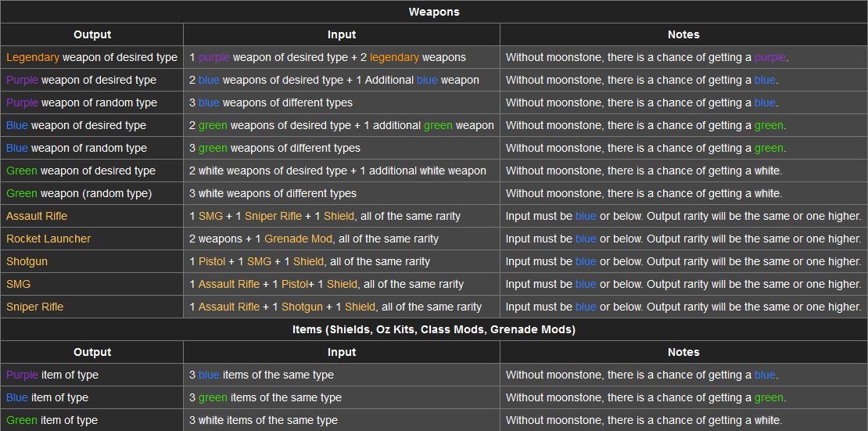868x431 pixels.
Task: Click Assault Rifle link in Sniper Rifle input
Action: click(x=228, y=307)
